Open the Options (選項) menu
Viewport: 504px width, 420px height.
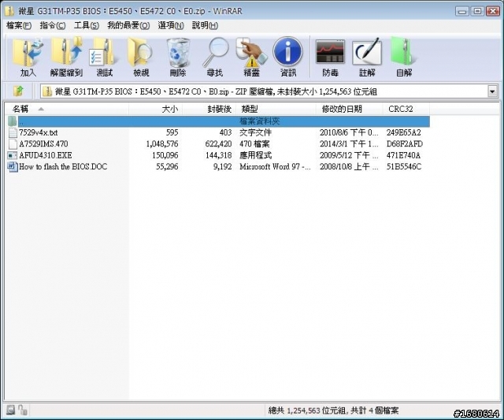pos(171,25)
